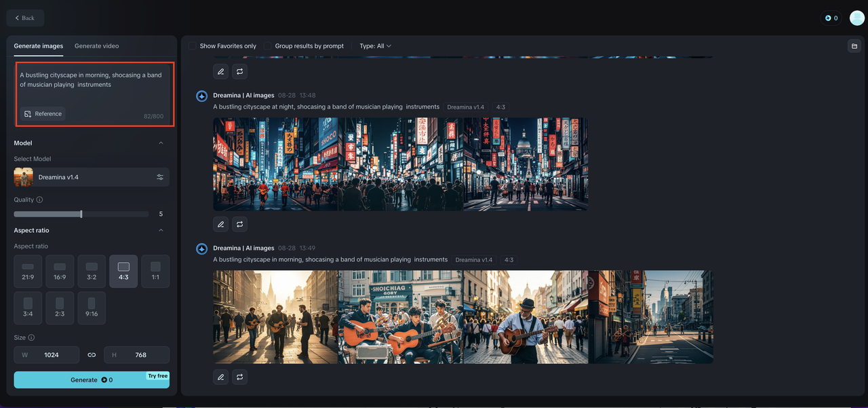
Task: Click the edit pencil icon under morning images
Action: pyautogui.click(x=220, y=376)
